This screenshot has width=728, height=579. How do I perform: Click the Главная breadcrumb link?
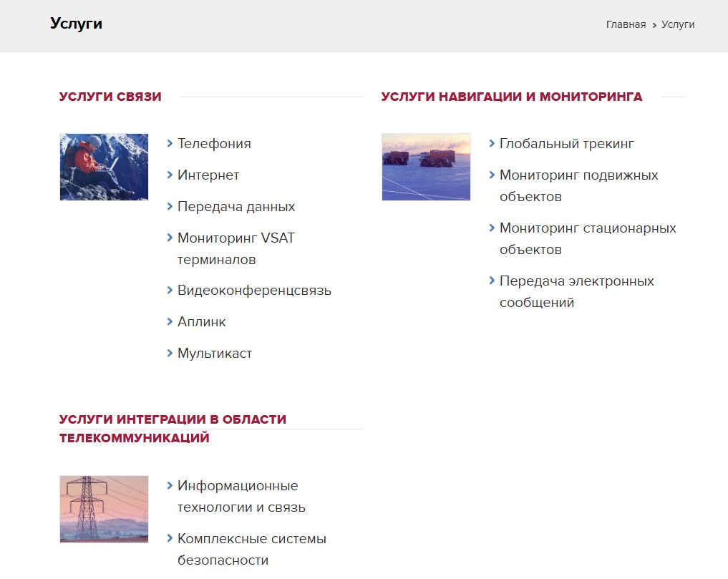pyautogui.click(x=626, y=24)
